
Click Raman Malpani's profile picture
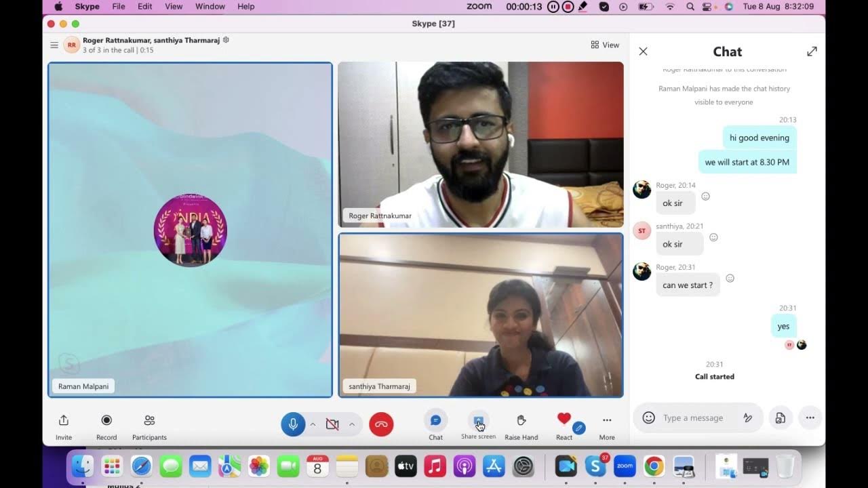191,230
